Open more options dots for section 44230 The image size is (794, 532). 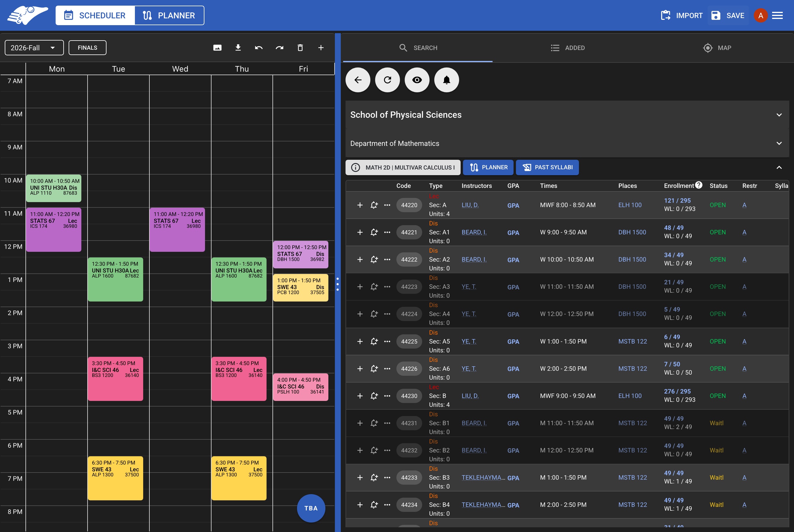pyautogui.click(x=387, y=396)
